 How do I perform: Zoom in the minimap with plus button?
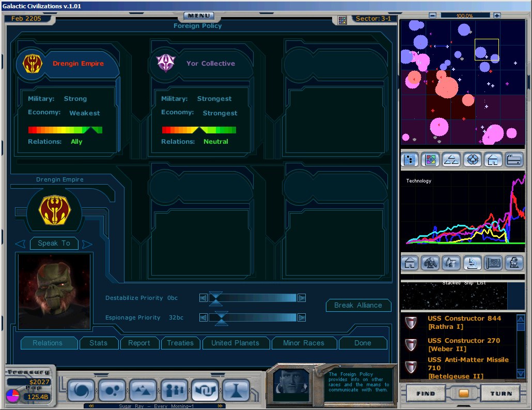pos(497,16)
